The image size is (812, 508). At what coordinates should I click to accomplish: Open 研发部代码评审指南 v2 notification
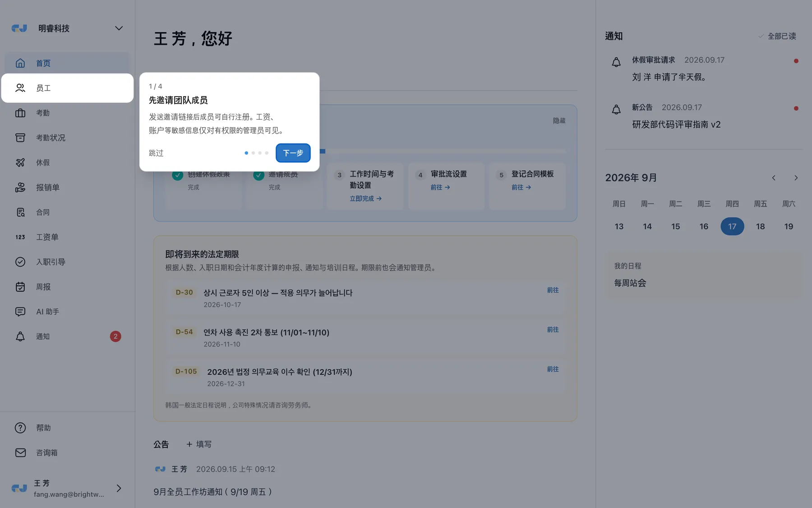pyautogui.click(x=676, y=125)
